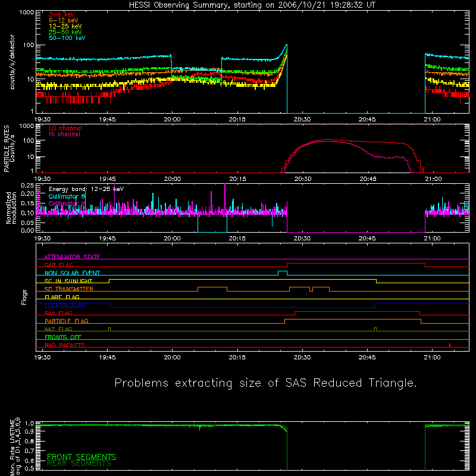The height and width of the screenshot is (476, 476).
Task: Click the REAR SEGMENTS legend label
Action: pos(79,464)
